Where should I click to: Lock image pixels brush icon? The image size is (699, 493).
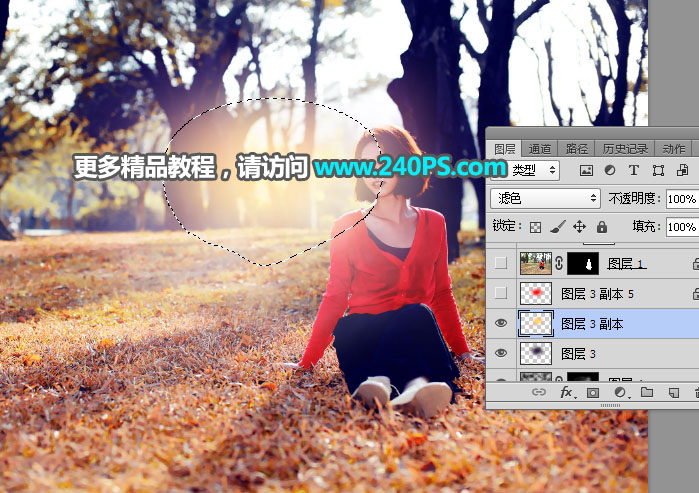tap(557, 227)
